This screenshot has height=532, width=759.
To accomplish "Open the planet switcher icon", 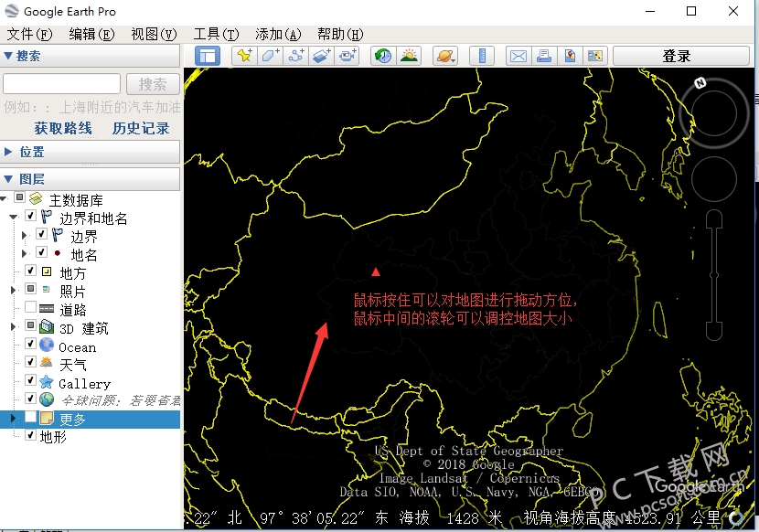I will coord(445,56).
